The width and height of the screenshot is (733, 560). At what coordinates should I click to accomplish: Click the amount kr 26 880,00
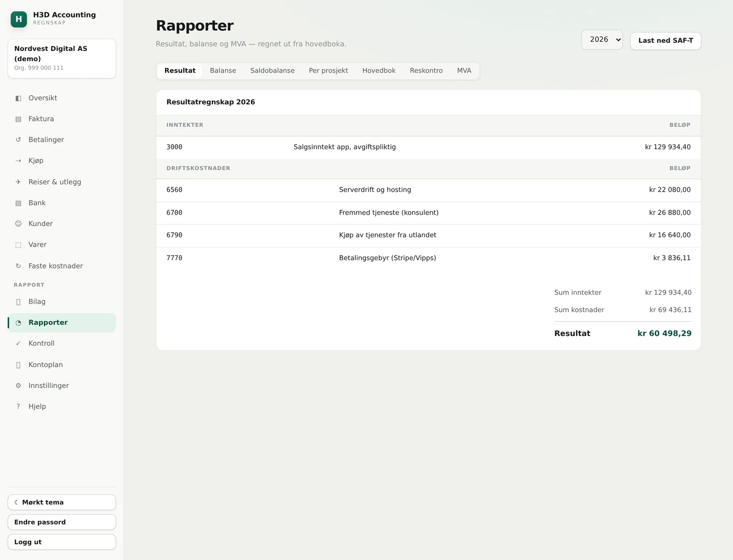point(670,213)
